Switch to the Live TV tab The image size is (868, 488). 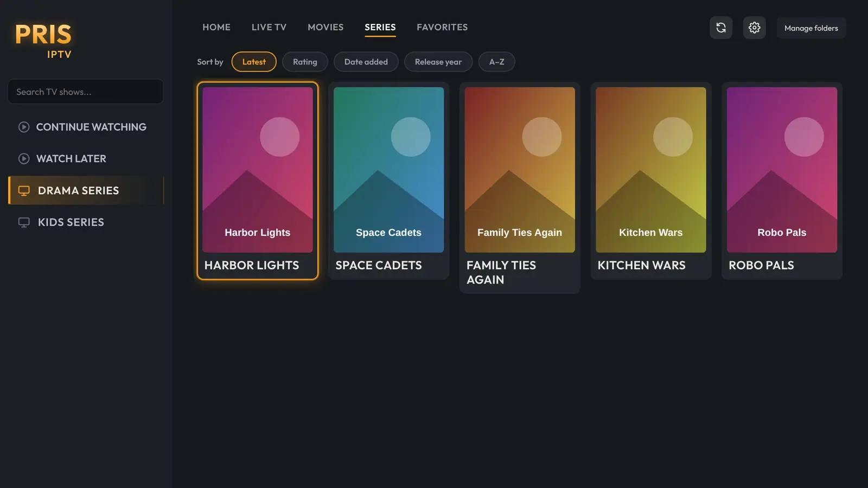click(x=269, y=27)
